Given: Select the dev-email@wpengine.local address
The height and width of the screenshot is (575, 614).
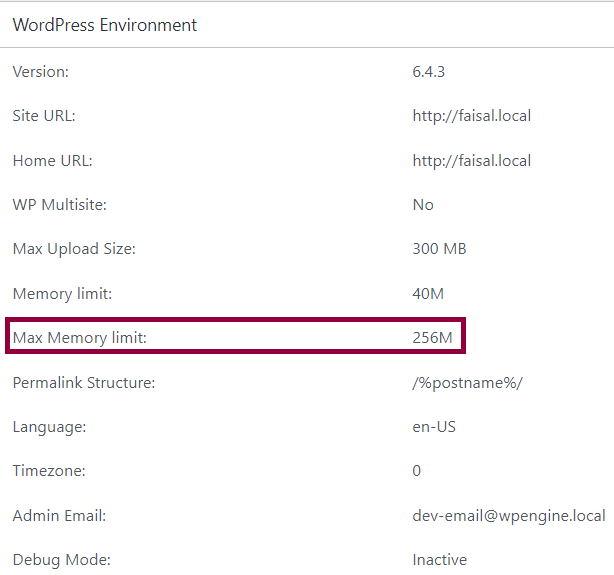Looking at the screenshot, I should click(x=509, y=516).
